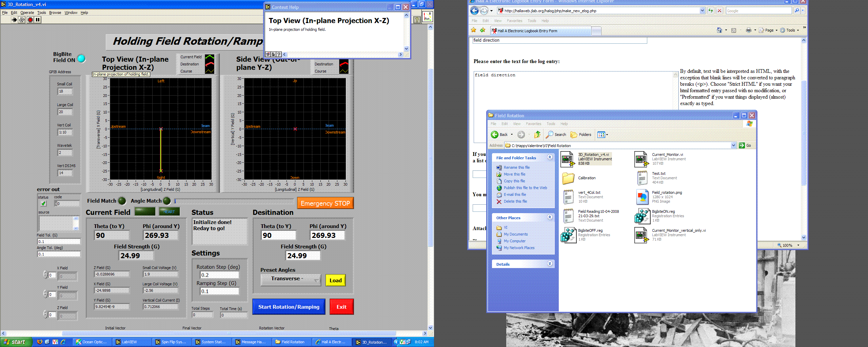The image size is (868, 347).
Task: Open the explorer Views dropdown button
Action: tap(603, 135)
